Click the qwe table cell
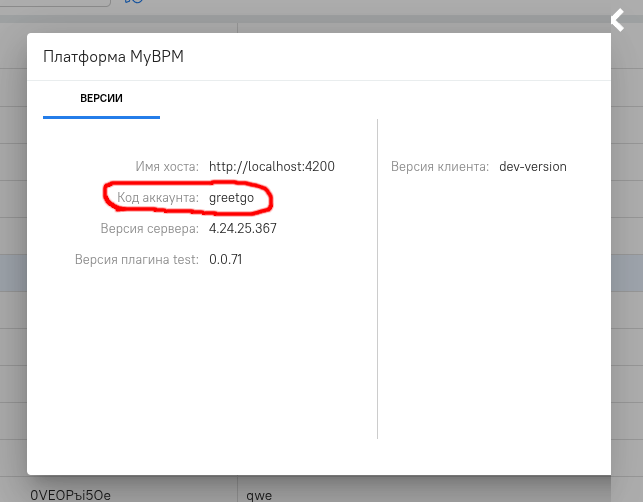 (258, 494)
